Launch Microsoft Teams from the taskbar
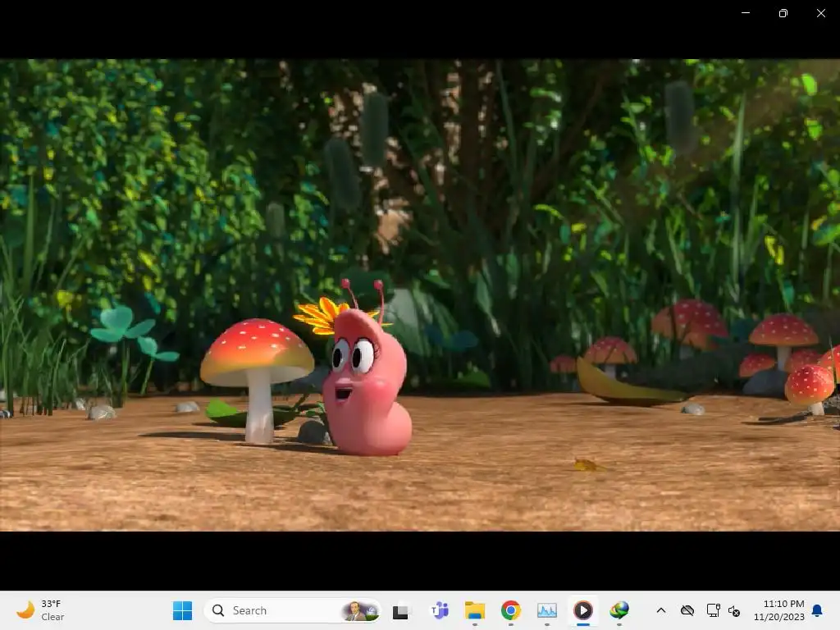Viewport: 840px width, 630px height. (440, 610)
